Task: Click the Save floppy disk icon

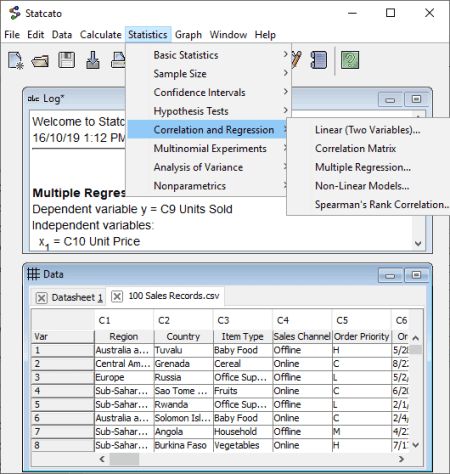Action: click(x=66, y=60)
